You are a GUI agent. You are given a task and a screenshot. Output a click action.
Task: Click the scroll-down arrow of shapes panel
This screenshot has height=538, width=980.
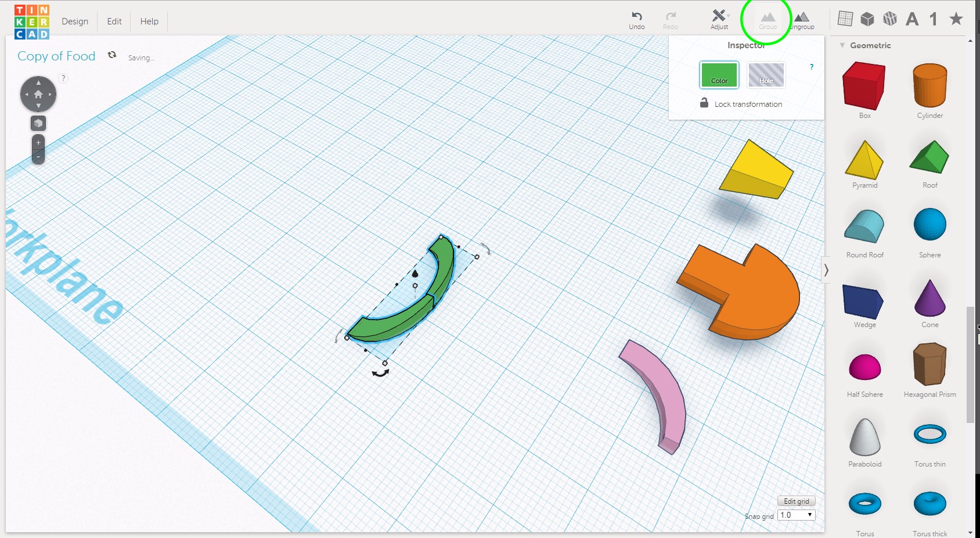[x=970, y=533]
